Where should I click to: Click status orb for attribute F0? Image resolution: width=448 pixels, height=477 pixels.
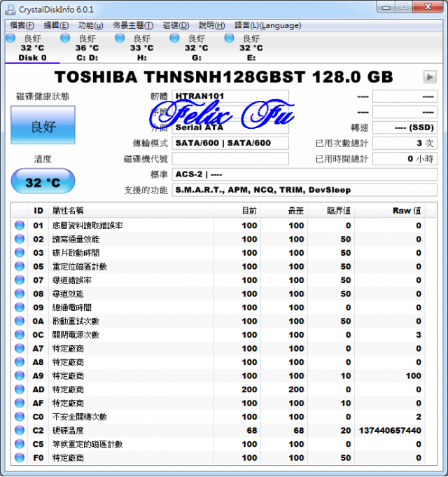20,458
